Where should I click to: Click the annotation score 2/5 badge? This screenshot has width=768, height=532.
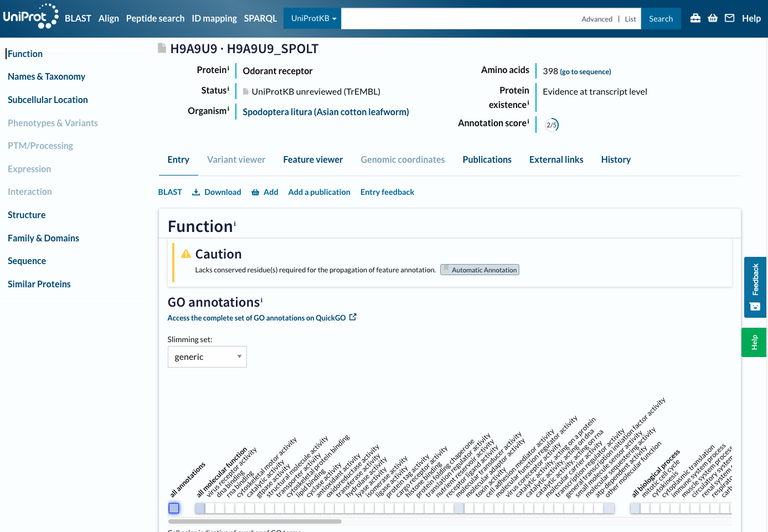551,125
